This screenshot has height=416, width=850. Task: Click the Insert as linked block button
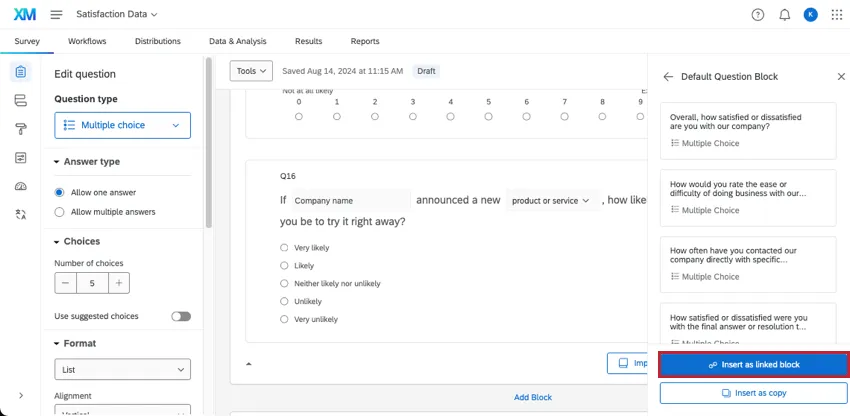click(754, 365)
